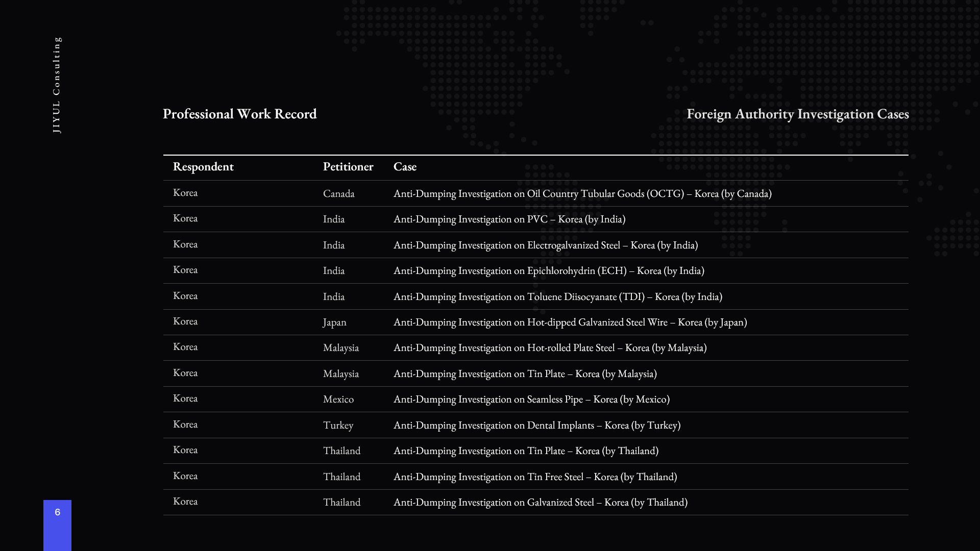Click the Seamless Pipe case text
This screenshot has height=551, width=980.
click(x=531, y=399)
